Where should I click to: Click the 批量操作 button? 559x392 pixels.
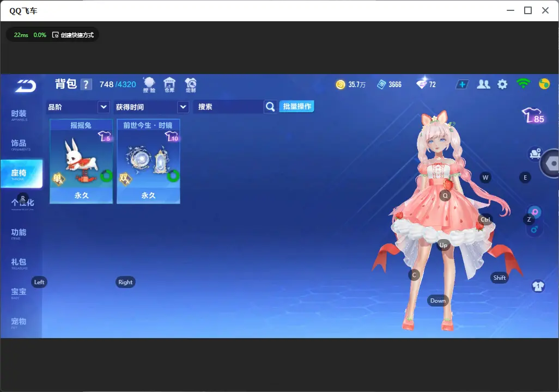click(x=296, y=106)
